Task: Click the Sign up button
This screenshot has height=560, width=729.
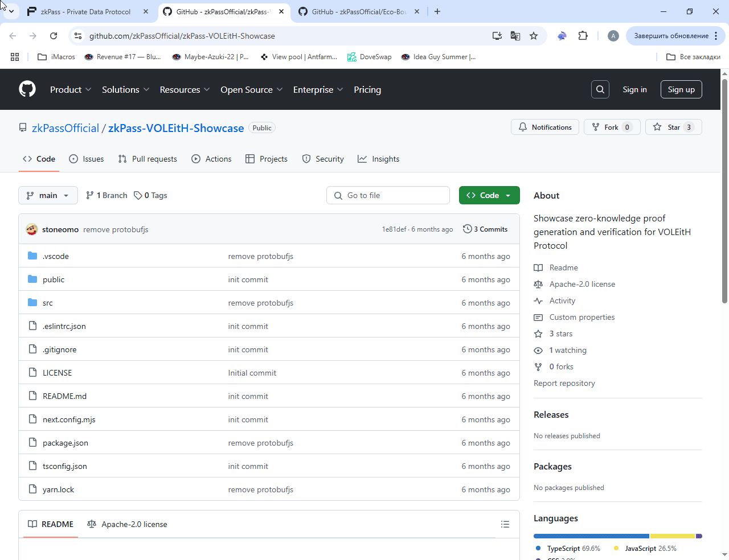Action: [681, 89]
